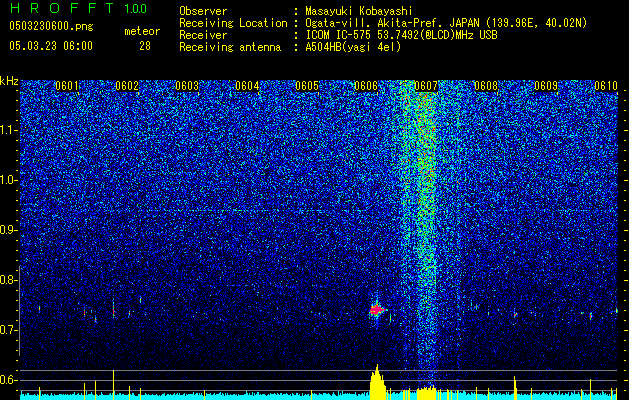Click the 0.8 kHz axis label
This screenshot has height=400, width=629.
(x=8, y=280)
